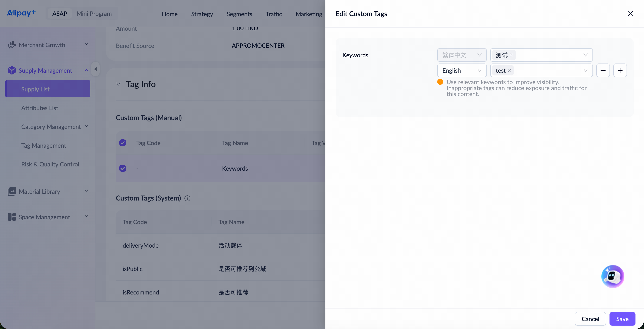Save the custom tags
The height and width of the screenshot is (329, 644).
(622, 319)
